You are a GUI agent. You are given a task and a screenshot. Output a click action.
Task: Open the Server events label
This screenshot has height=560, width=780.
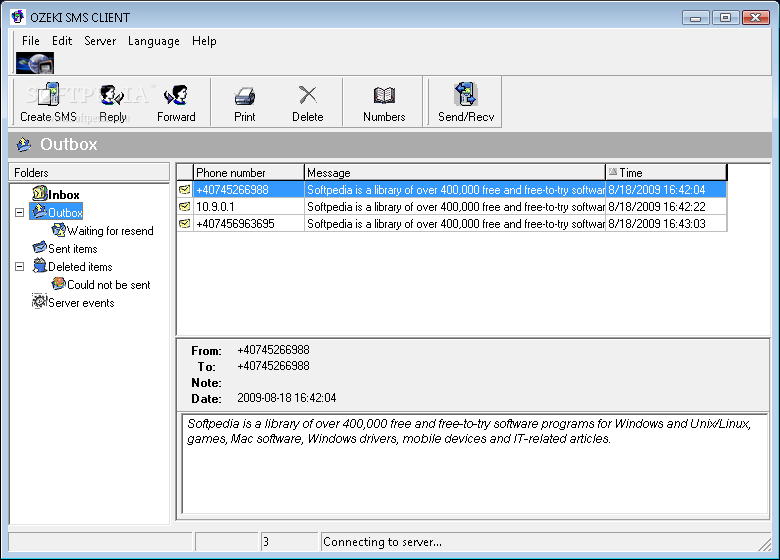point(81,302)
